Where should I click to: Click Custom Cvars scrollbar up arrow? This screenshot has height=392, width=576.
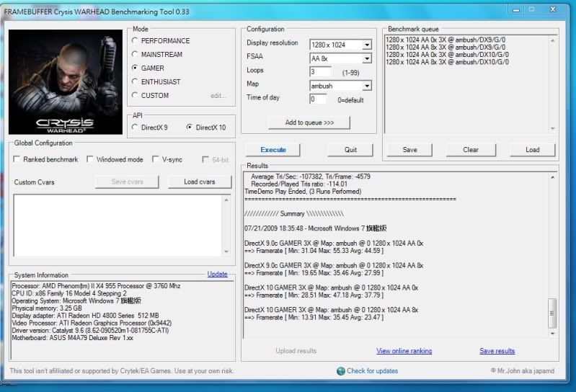tap(226, 200)
